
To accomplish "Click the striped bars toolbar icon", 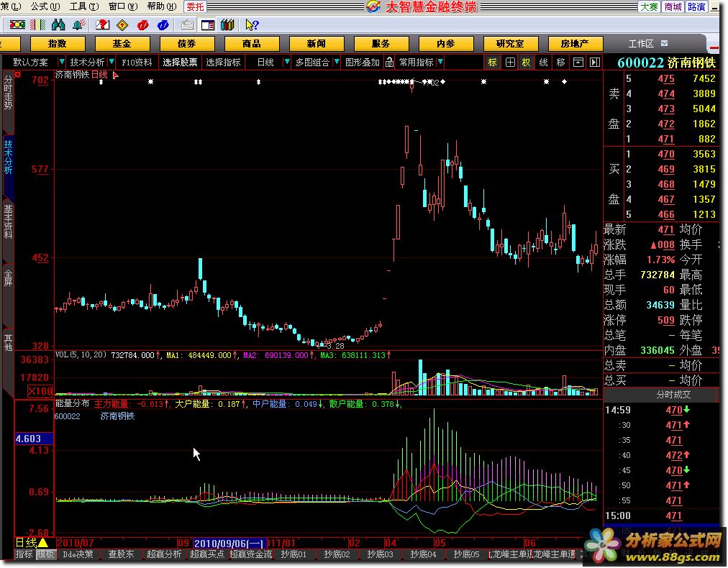I will 37,24.
